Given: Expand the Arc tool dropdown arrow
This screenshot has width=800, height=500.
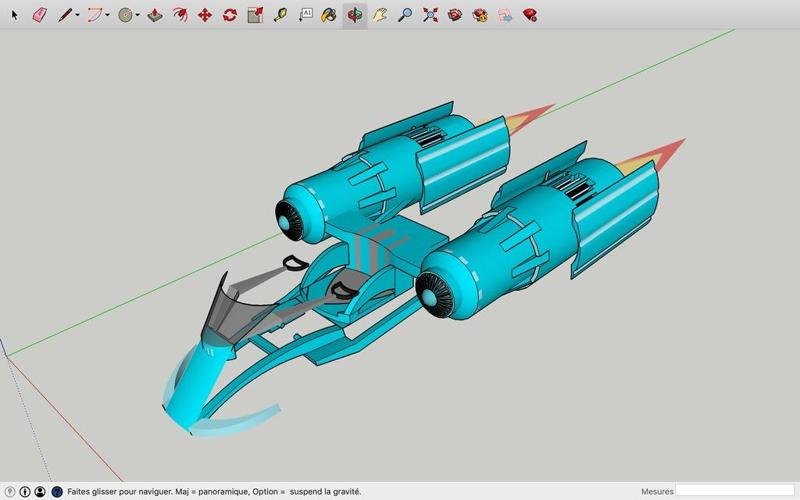Looking at the screenshot, I should (108, 15).
